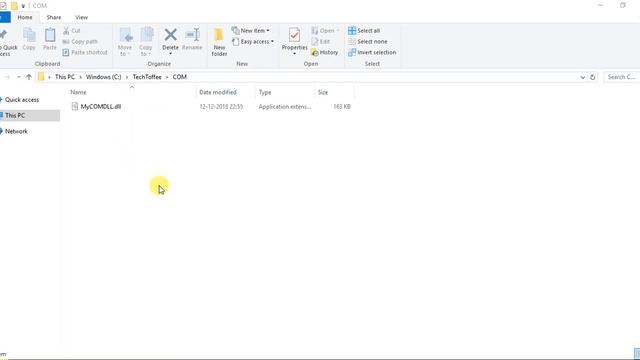Click COM breadcrumb in address bar
This screenshot has height=360, width=640.
(x=180, y=77)
